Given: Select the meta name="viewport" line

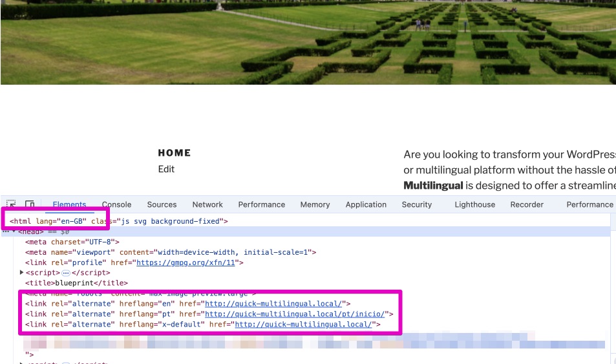Looking at the screenshot, I should [171, 252].
